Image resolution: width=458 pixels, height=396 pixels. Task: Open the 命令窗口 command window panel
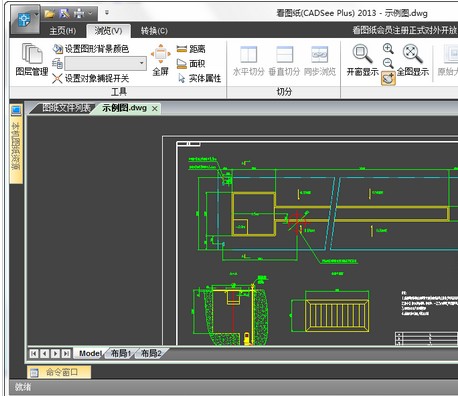[59, 372]
